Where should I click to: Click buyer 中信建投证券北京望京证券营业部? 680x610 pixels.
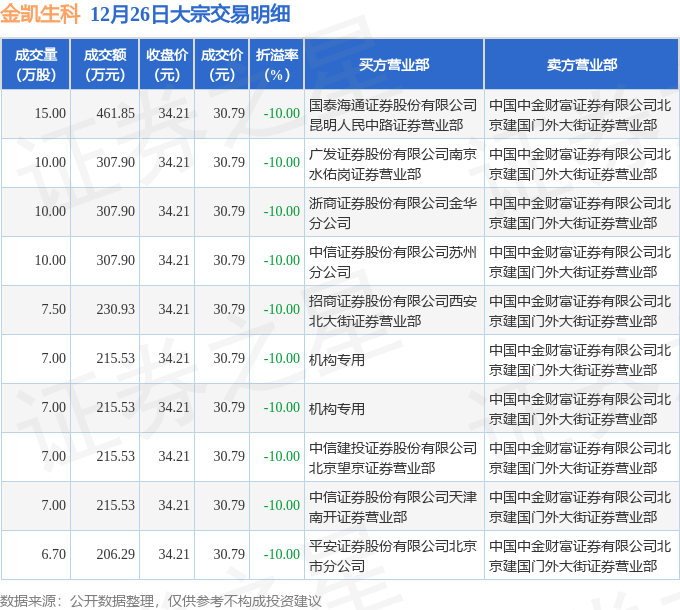[x=393, y=458]
